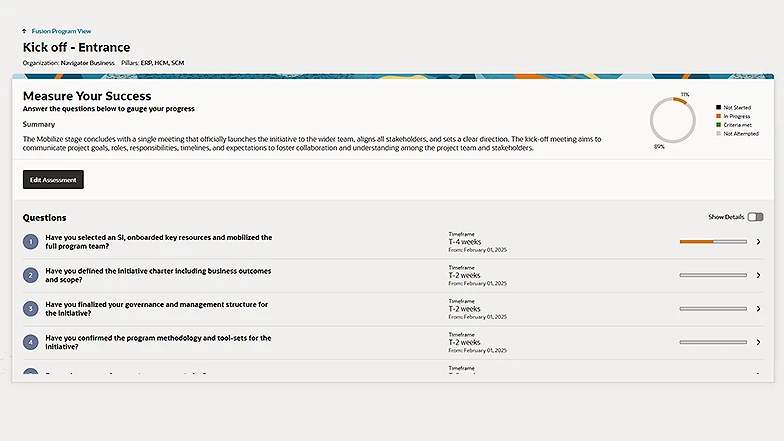Select the number 1 question badge
Viewport: 784px width, 441px height.
(x=31, y=242)
